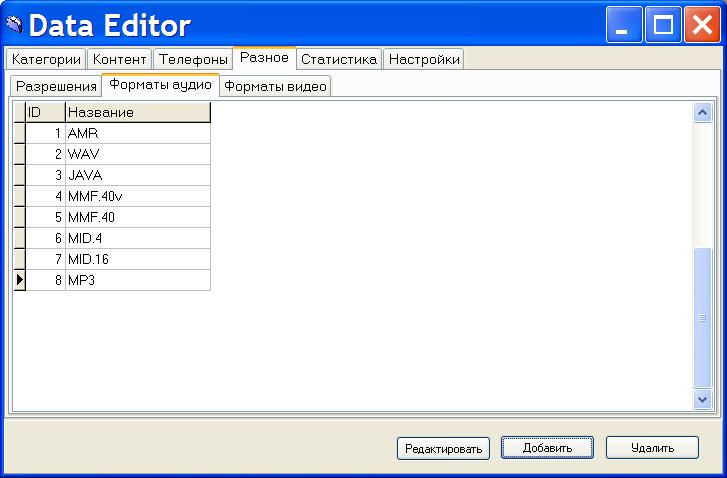Click the vertical scrollbar thumb

tap(702, 318)
